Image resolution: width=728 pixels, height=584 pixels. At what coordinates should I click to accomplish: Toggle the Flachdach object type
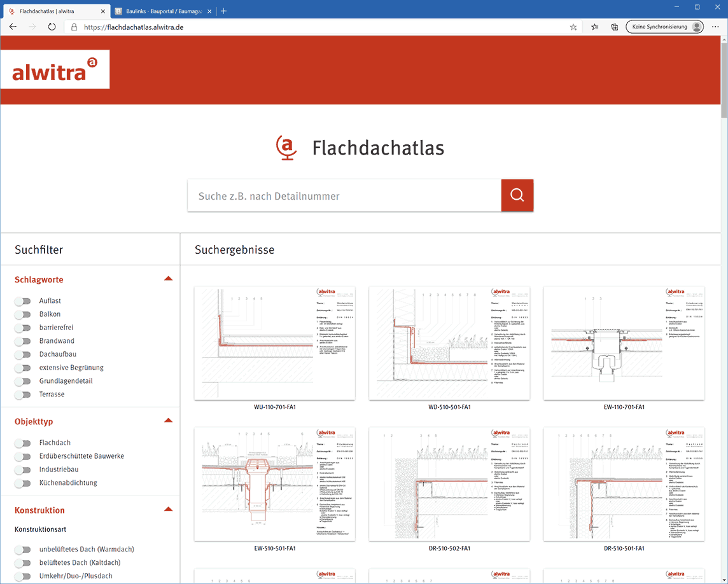pos(22,443)
